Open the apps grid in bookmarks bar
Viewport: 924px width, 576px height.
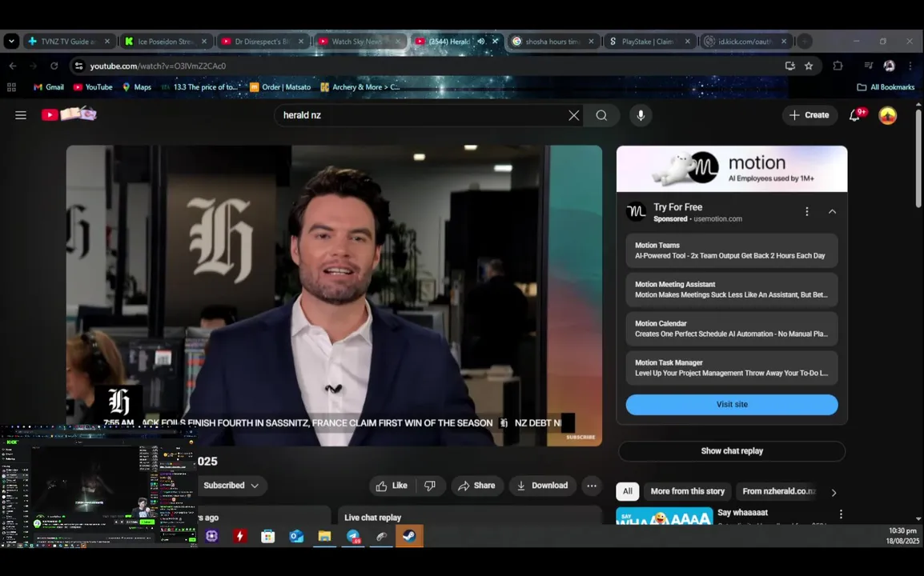[11, 87]
